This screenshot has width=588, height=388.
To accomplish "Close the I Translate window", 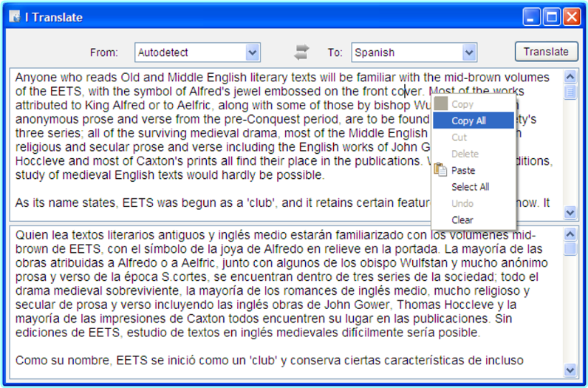I will pyautogui.click(x=572, y=17).
